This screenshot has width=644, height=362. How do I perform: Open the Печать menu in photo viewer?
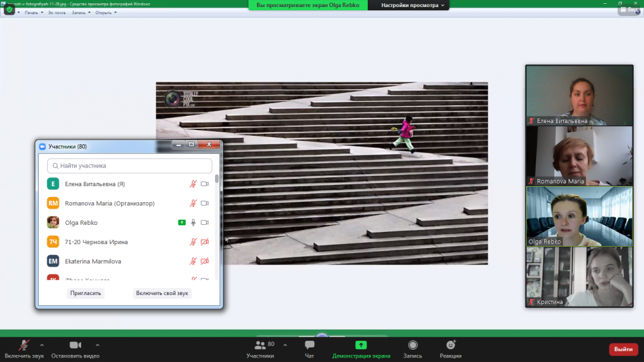pos(32,12)
